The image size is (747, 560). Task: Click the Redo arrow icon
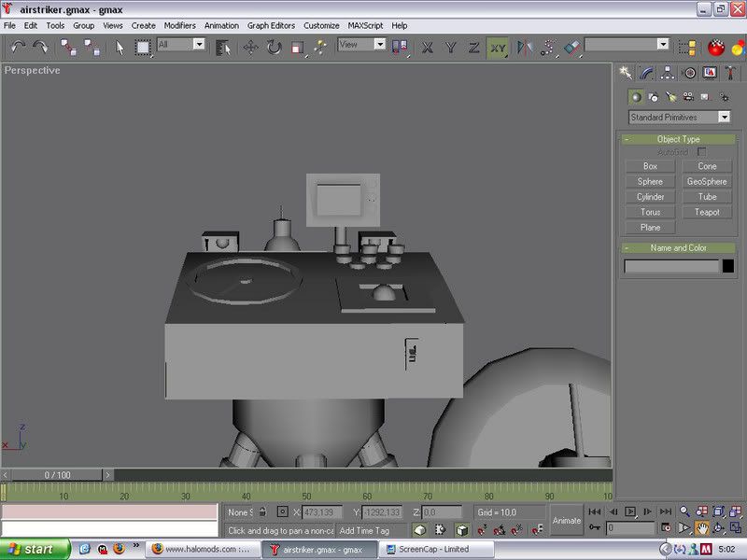coord(40,47)
